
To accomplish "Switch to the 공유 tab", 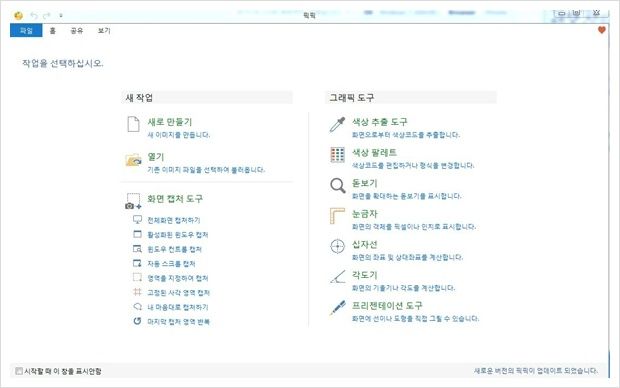I will (77, 31).
